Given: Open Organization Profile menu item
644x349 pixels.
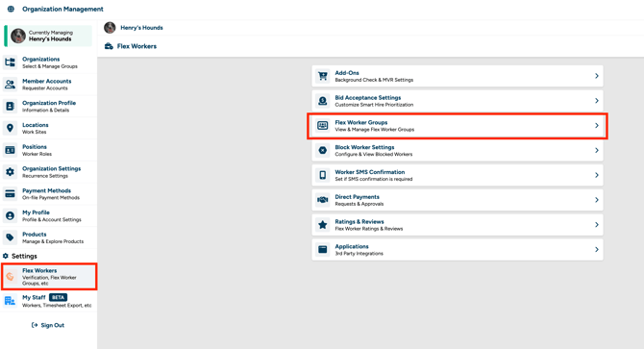Looking at the screenshot, I should [49, 107].
